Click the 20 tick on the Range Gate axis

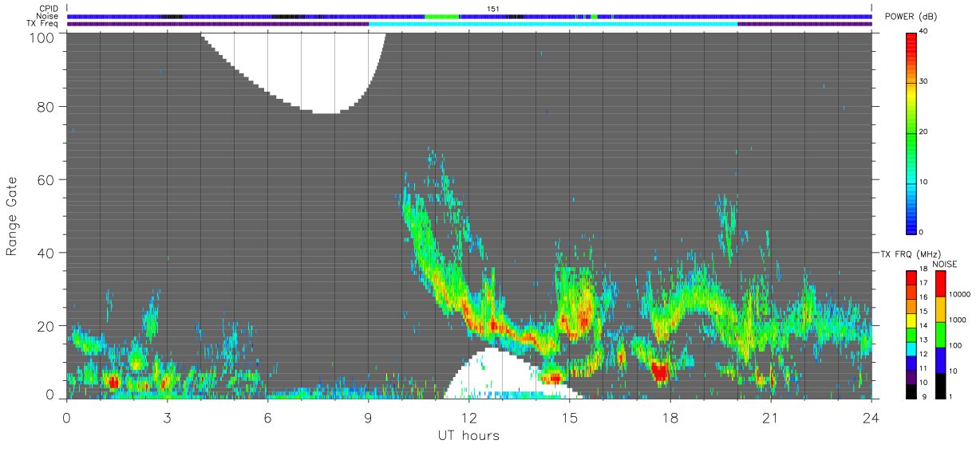pyautogui.click(x=45, y=326)
